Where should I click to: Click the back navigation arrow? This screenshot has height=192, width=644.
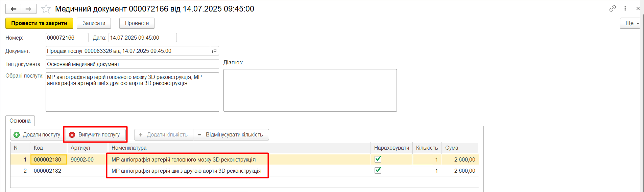pyautogui.click(x=14, y=9)
